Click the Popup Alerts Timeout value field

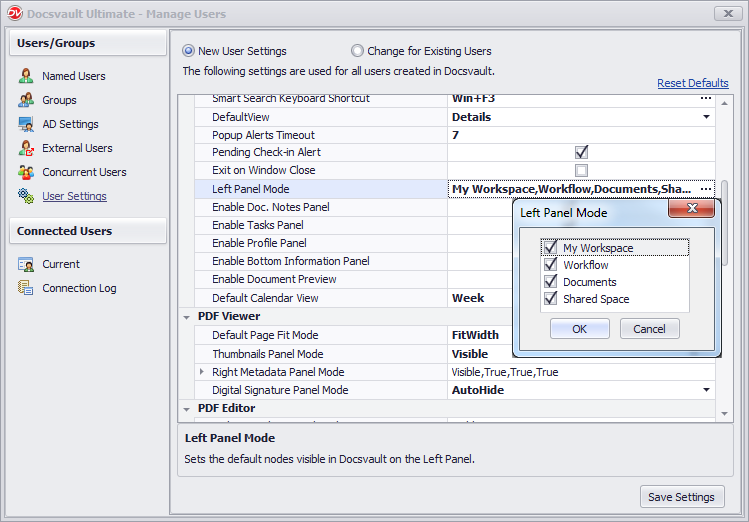coord(580,135)
